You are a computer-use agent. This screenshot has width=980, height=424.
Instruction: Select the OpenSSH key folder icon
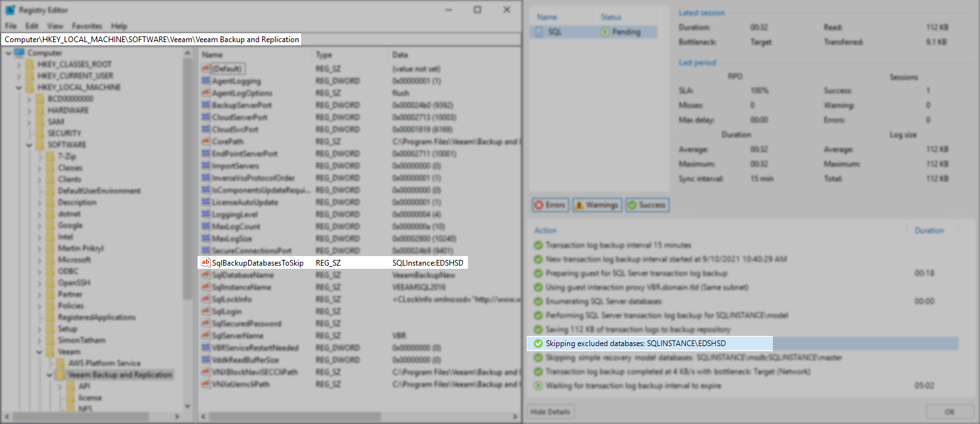[51, 283]
